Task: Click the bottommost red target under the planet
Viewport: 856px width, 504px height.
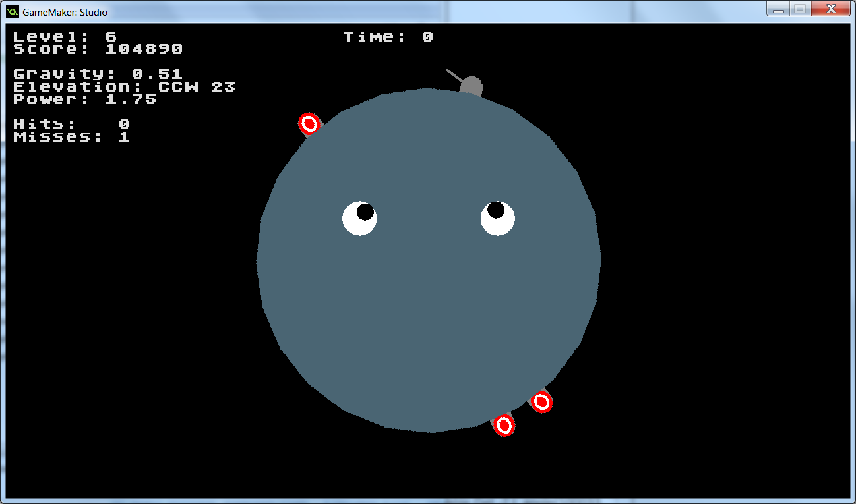Action: (504, 425)
